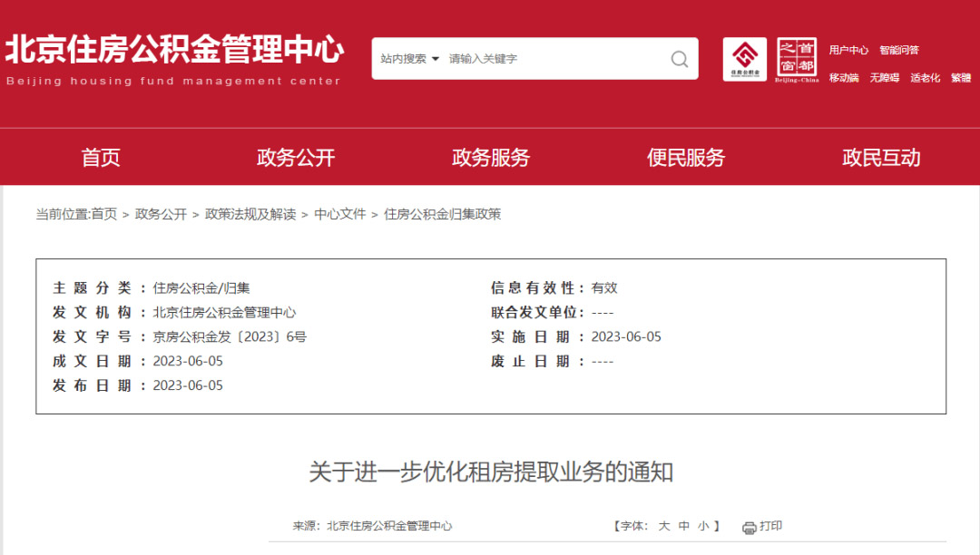Image resolution: width=980 pixels, height=555 pixels.
Task: Expand the 站内搜索 dropdown
Action: tap(409, 59)
